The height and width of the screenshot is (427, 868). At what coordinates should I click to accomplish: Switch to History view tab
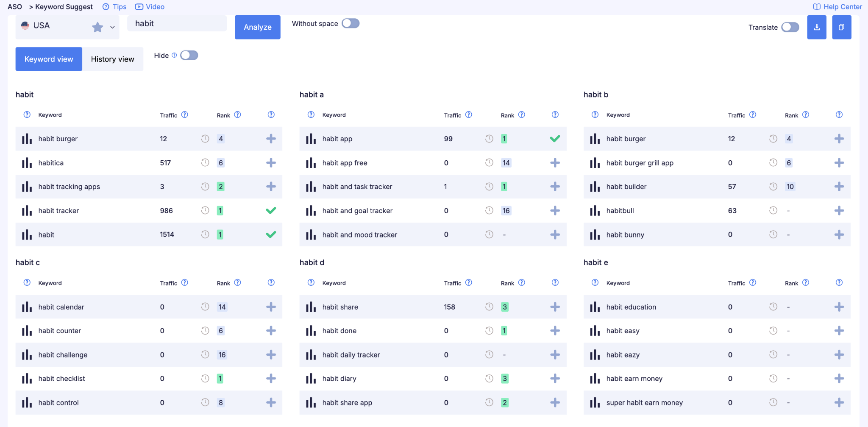[x=113, y=59]
